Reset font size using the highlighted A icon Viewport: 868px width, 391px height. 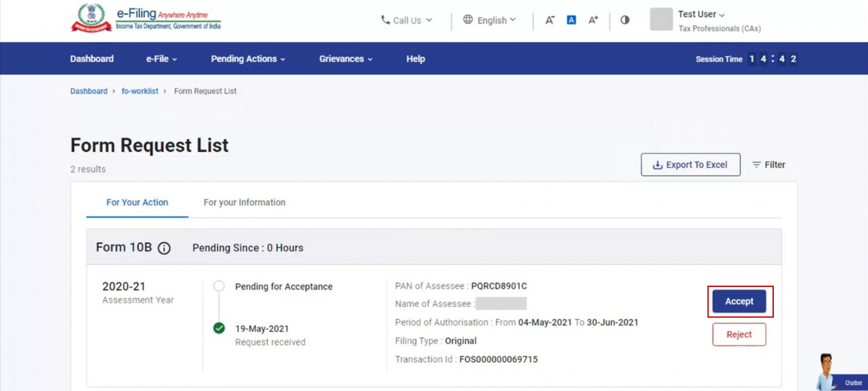click(571, 20)
